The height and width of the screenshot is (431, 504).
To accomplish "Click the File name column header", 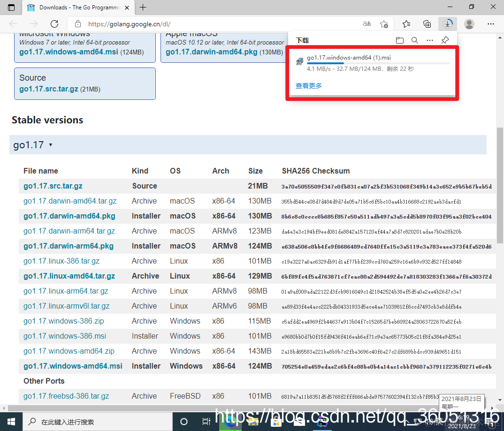I will coord(40,171).
